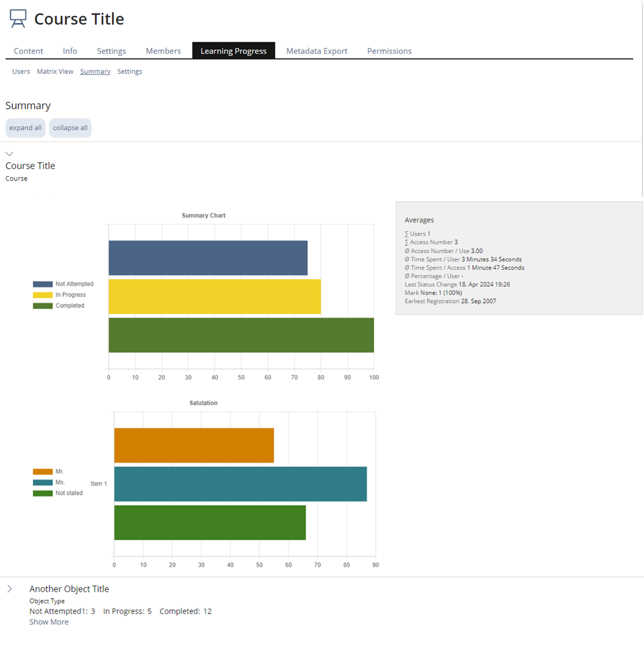Click the In Progress yellow legend swatch
The height and width of the screenshot is (647, 644).
(x=43, y=295)
